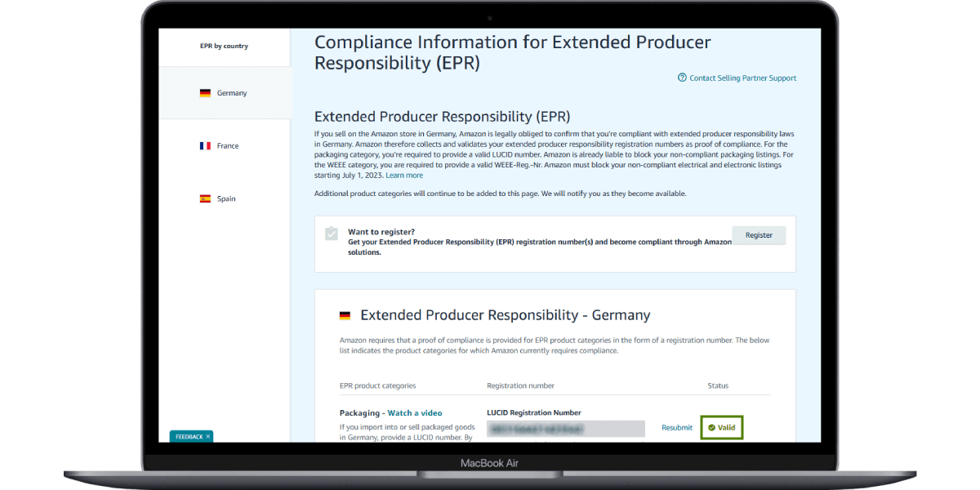Click the LUCID registration number field
Viewport: 980px width, 490px height.
[566, 428]
